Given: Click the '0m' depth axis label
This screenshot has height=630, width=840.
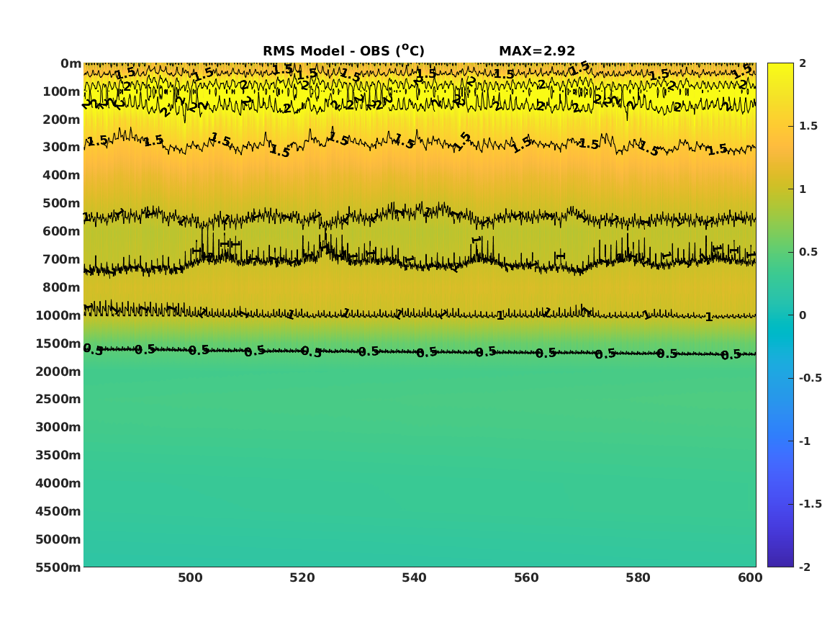Looking at the screenshot, I should tap(71, 64).
